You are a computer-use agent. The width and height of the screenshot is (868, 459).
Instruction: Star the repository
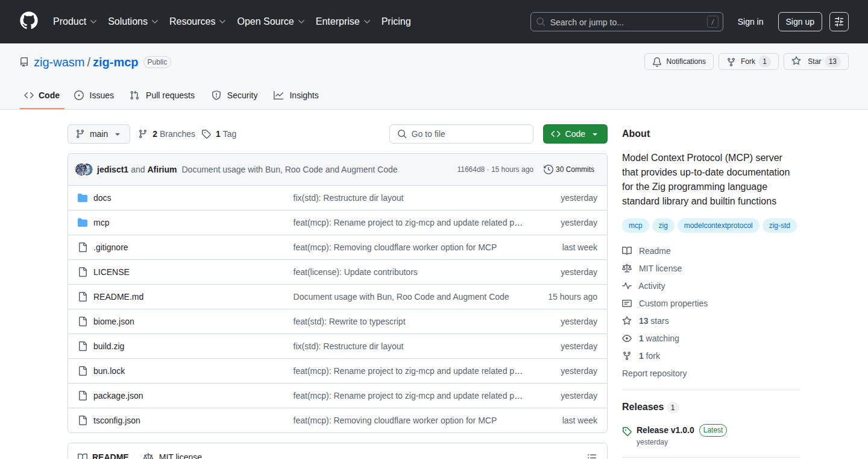click(x=816, y=62)
